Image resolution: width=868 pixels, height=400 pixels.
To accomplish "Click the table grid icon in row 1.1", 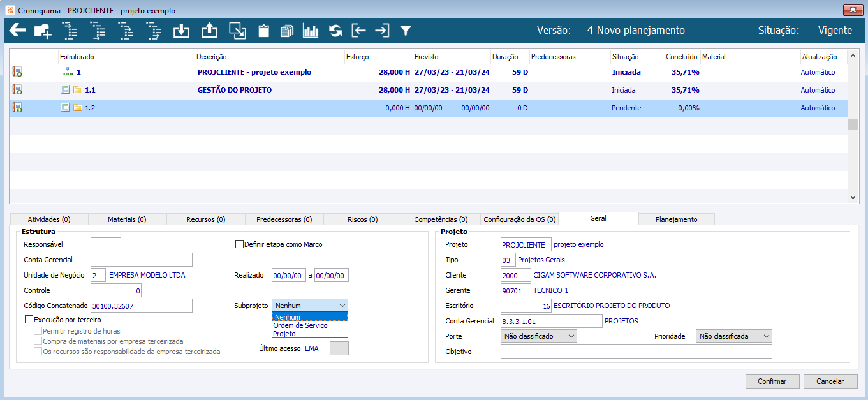I will [x=65, y=90].
